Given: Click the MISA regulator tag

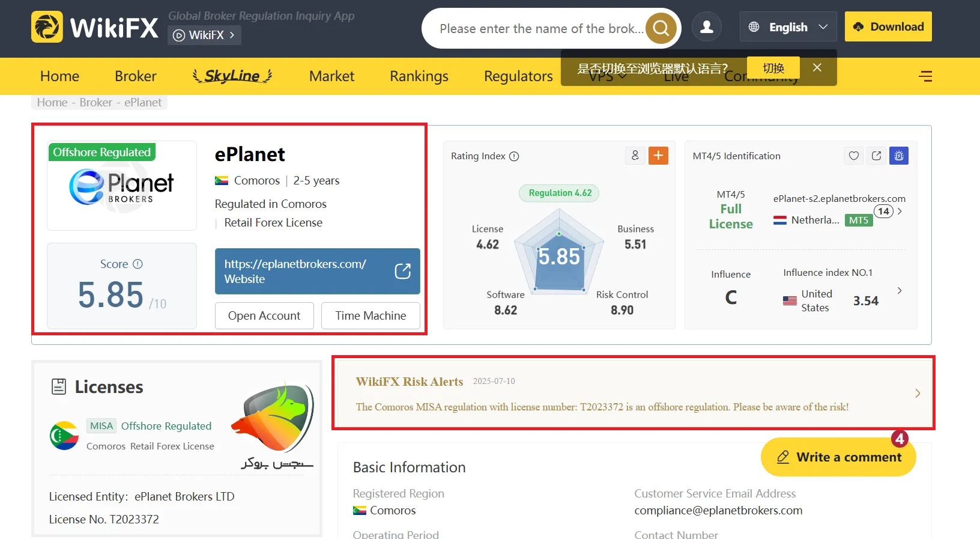Looking at the screenshot, I should (101, 426).
